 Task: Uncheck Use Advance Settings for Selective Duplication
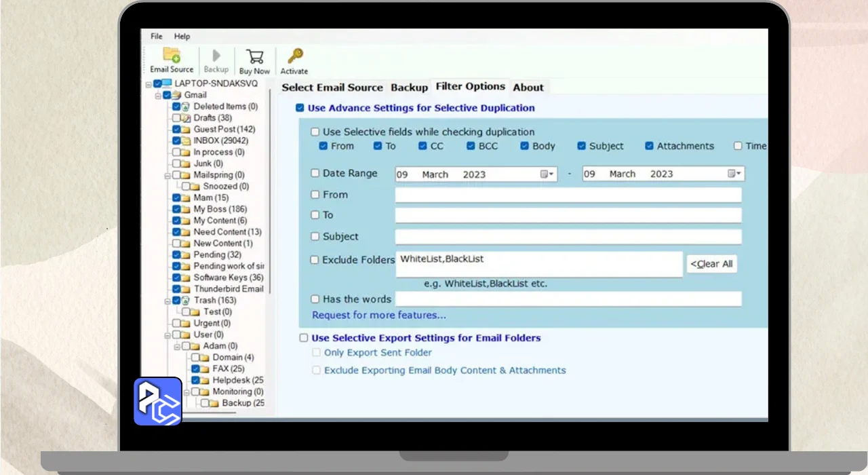point(300,108)
